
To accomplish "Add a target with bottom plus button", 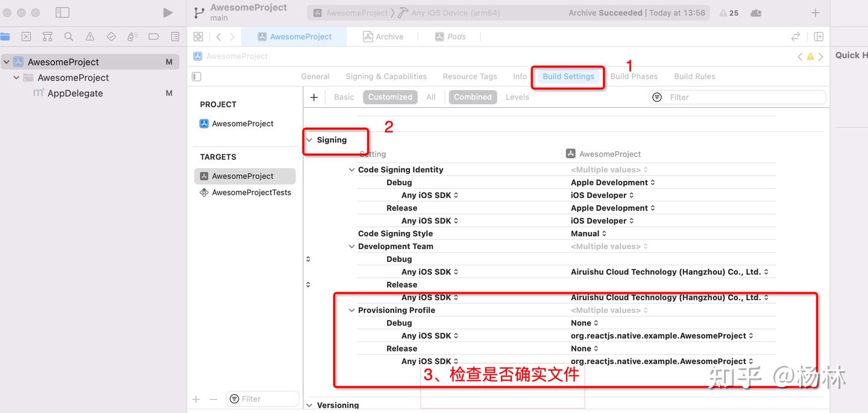I will click(x=196, y=399).
